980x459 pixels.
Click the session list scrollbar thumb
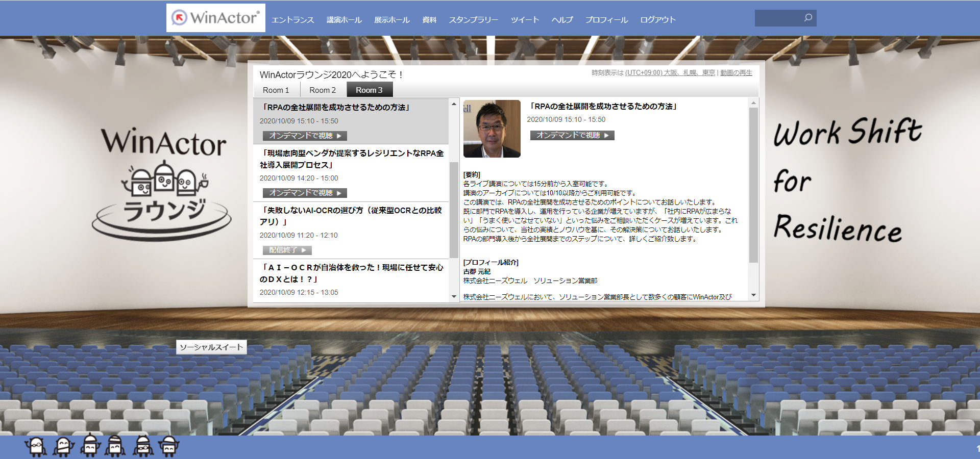pos(454,210)
